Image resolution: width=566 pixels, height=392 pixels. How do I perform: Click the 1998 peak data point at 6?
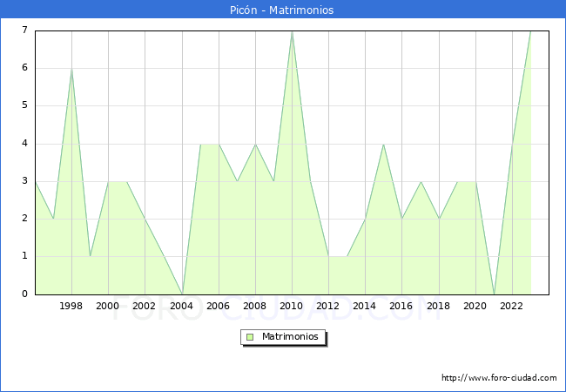tap(71, 69)
